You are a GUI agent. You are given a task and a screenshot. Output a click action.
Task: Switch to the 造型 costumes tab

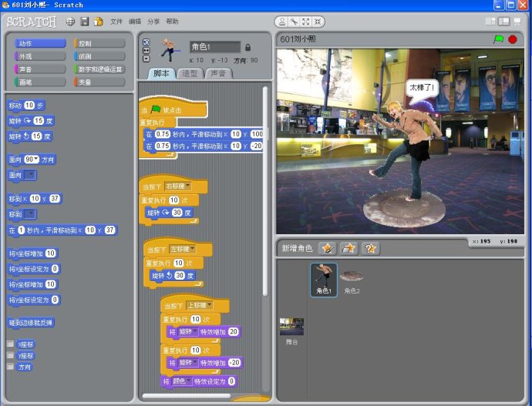click(190, 73)
